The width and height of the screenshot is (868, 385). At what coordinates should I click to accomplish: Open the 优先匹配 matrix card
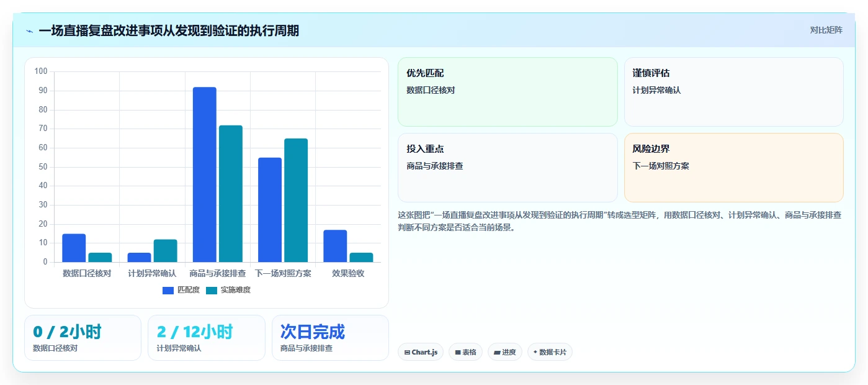pos(508,92)
